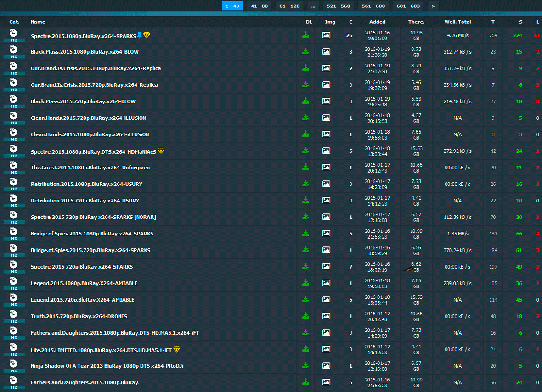Open Bridge.of.Spies.2015.1080p SPARKS details
Image resolution: width=542 pixels, height=392 pixels.
(92, 234)
